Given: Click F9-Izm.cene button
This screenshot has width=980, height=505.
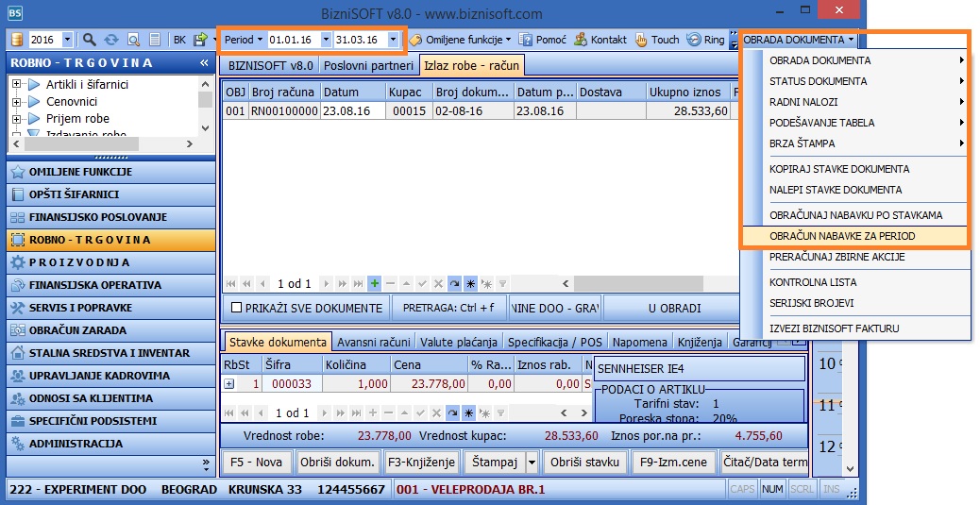Looking at the screenshot, I should pyautogui.click(x=674, y=463).
